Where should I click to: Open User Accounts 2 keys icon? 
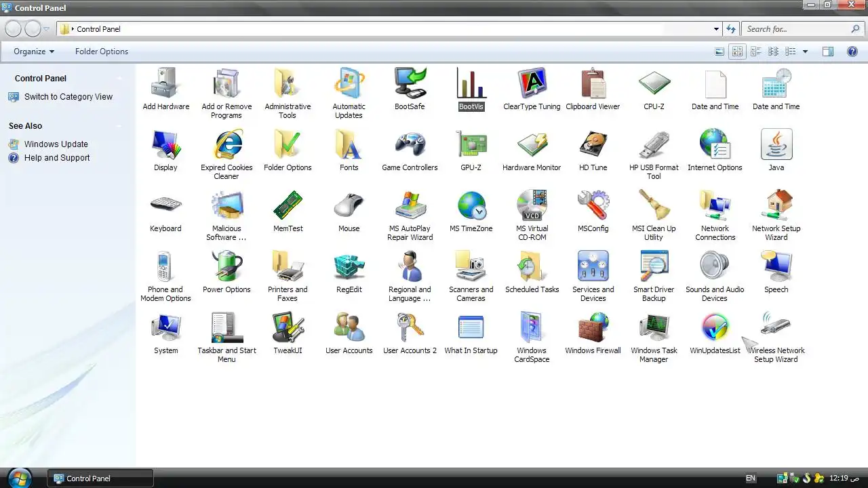click(x=410, y=333)
